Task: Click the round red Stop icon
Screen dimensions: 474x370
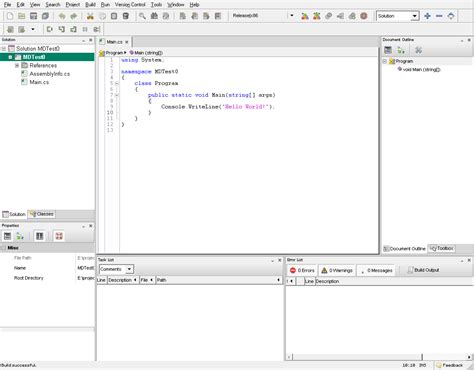Action: tap(364, 16)
